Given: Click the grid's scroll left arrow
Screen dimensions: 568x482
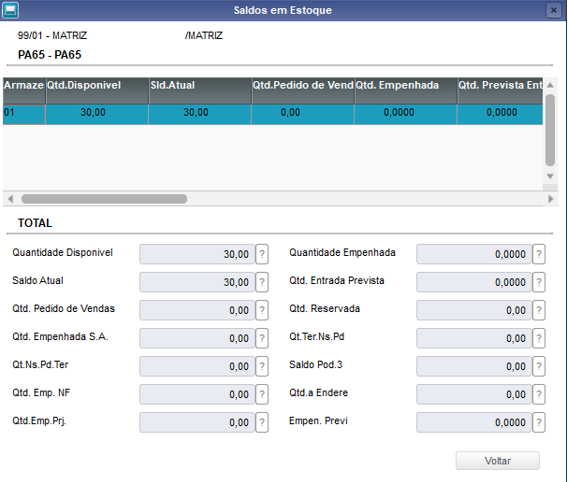Looking at the screenshot, I should coord(10,199).
